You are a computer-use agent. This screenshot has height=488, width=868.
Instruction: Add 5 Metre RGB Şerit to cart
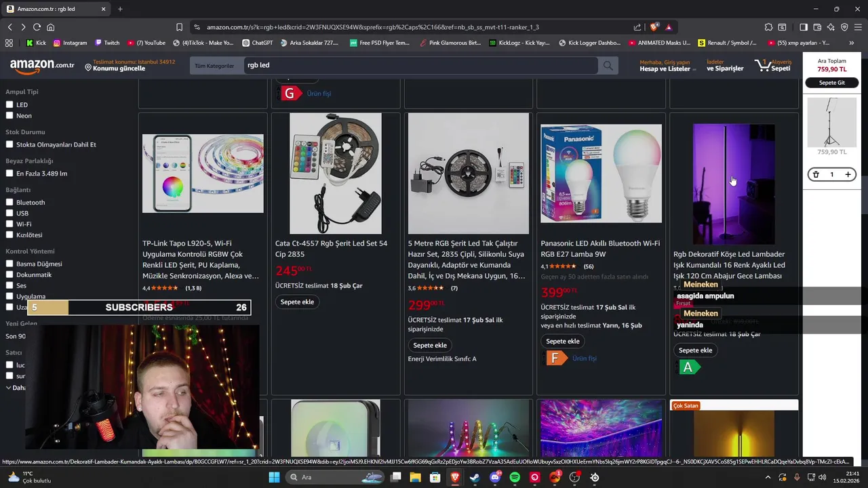click(430, 345)
